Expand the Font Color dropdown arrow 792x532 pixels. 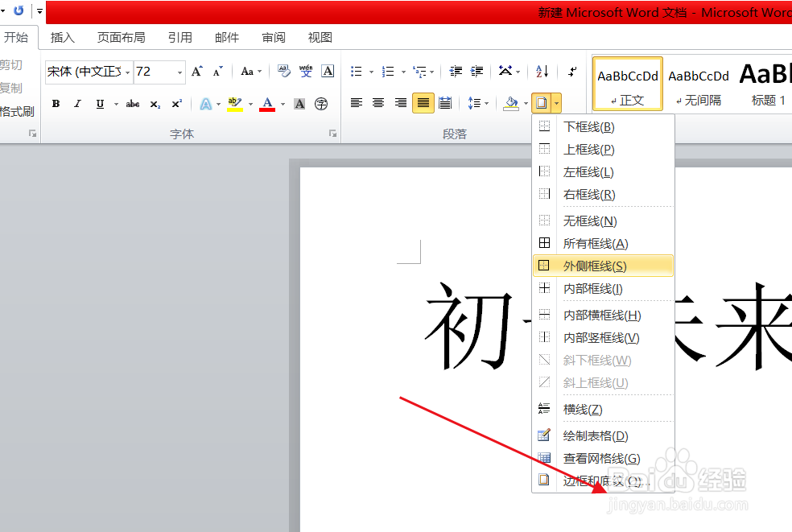coord(283,103)
